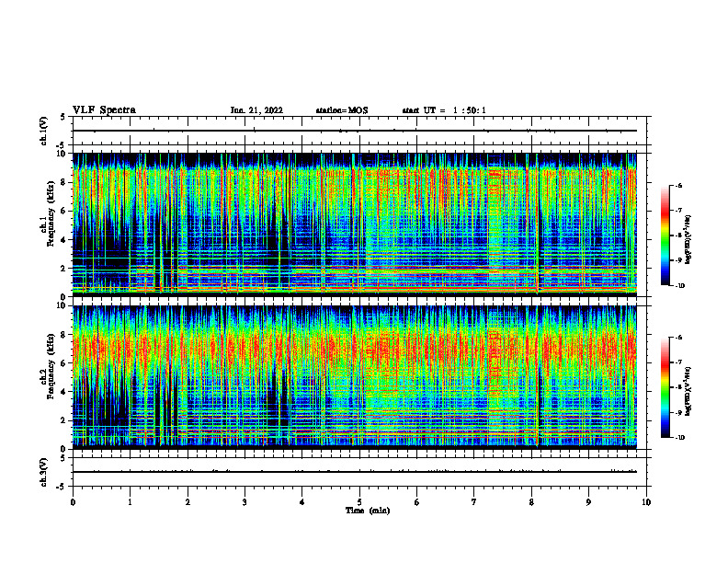Click the "VLF Spectra" plot title
Image resolution: width=728 pixels, height=563 pixels.
point(104,110)
